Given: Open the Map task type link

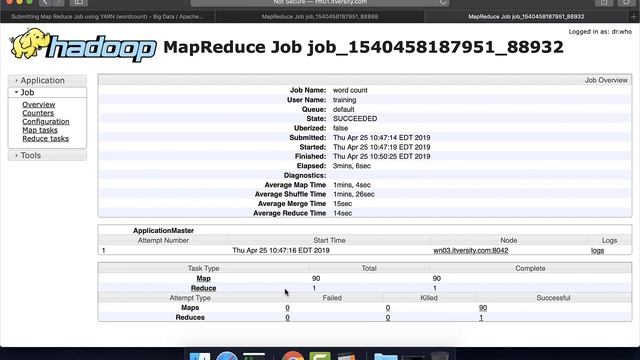Looking at the screenshot, I should click(x=203, y=278).
